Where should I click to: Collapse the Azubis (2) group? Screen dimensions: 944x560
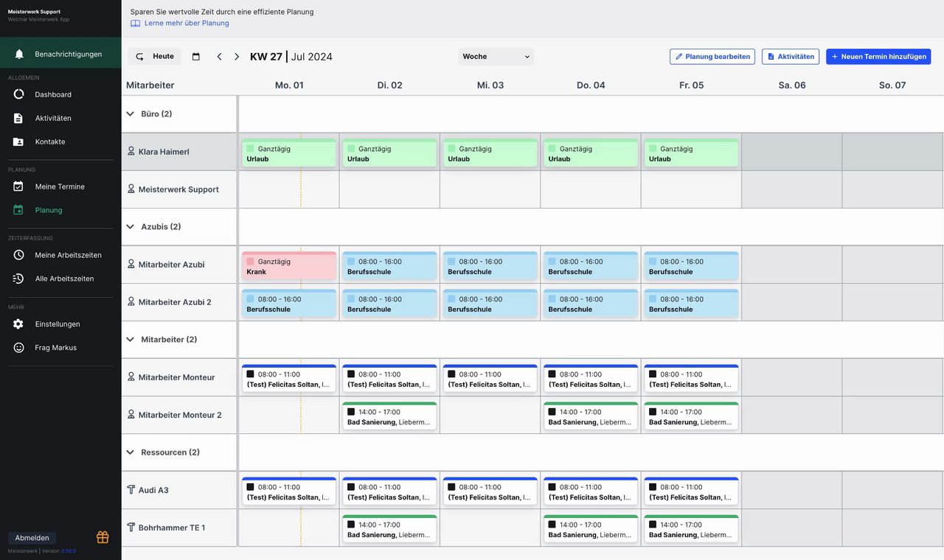pyautogui.click(x=131, y=227)
